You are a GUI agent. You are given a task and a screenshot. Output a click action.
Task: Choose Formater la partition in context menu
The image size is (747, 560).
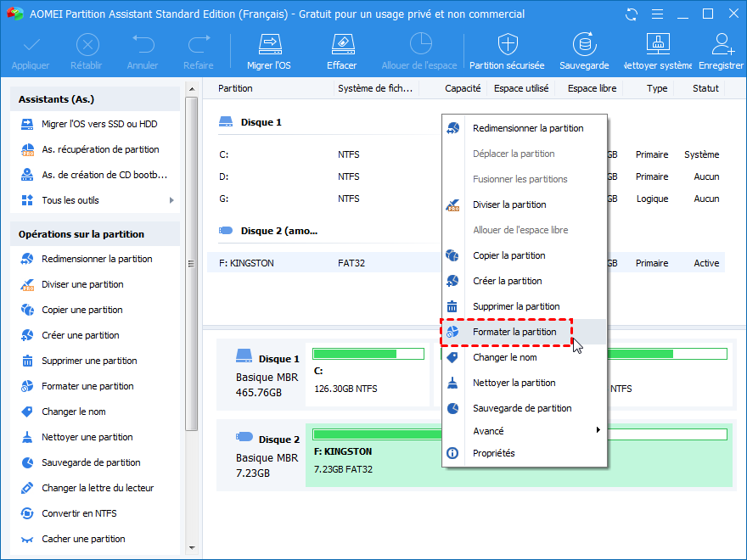[525, 332]
